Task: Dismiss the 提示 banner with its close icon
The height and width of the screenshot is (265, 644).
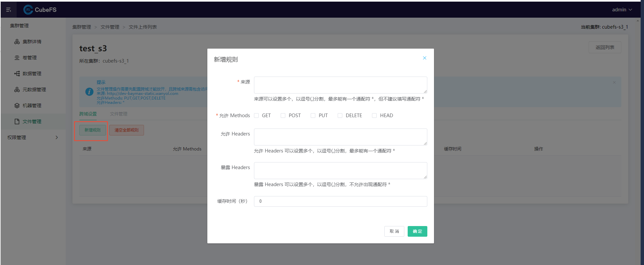Action: (x=614, y=83)
